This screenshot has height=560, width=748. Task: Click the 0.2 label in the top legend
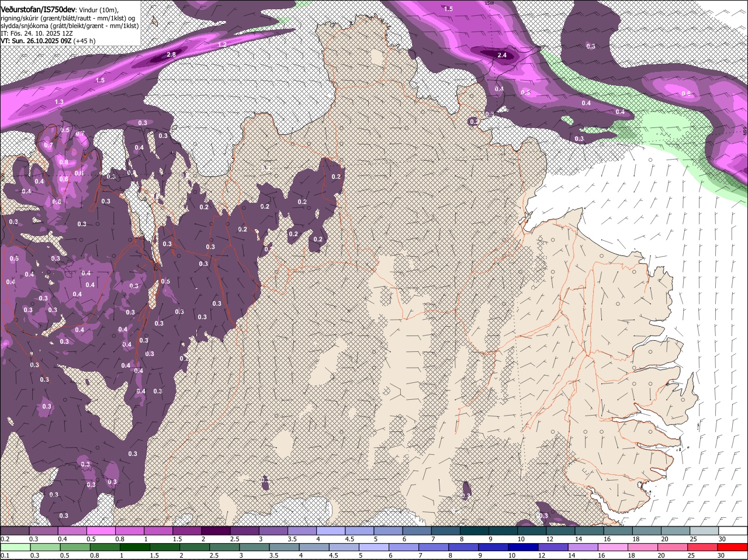pyautogui.click(x=5, y=538)
